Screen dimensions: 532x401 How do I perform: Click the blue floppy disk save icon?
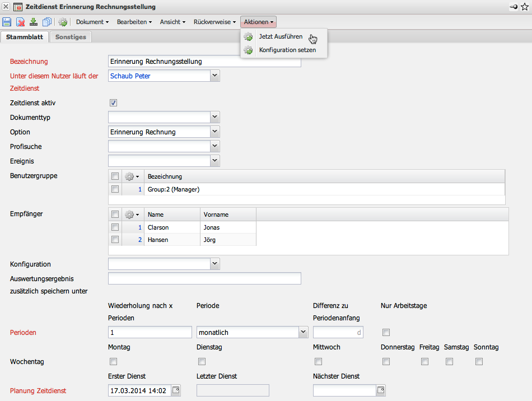tap(7, 22)
